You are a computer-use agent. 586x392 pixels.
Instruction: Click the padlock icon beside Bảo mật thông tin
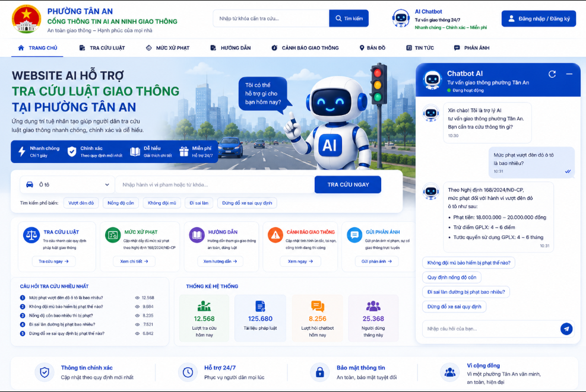320,372
